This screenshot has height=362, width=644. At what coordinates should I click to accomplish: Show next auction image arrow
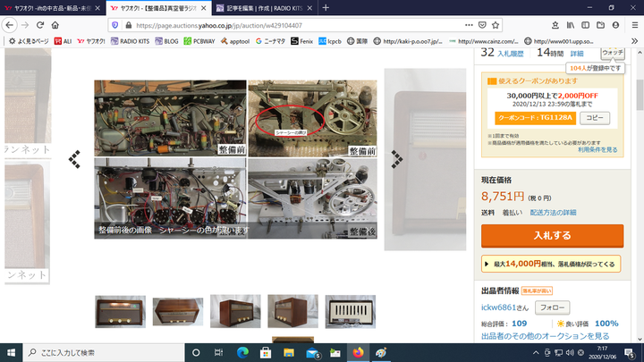coord(395,158)
